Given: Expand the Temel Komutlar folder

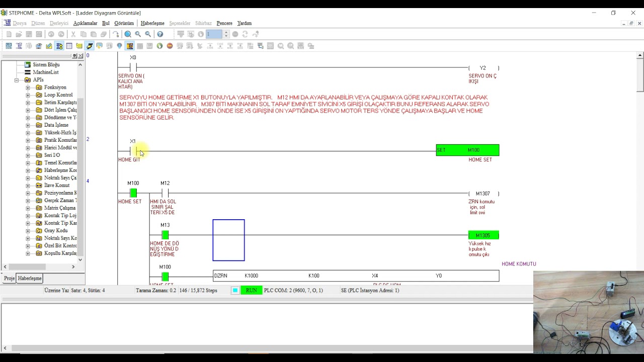Looking at the screenshot, I should click(28, 162).
